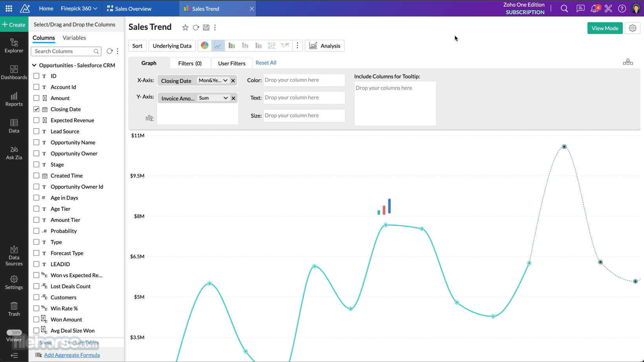Open Trash in the sidebar
This screenshot has width=644, height=362.
pyautogui.click(x=14, y=309)
